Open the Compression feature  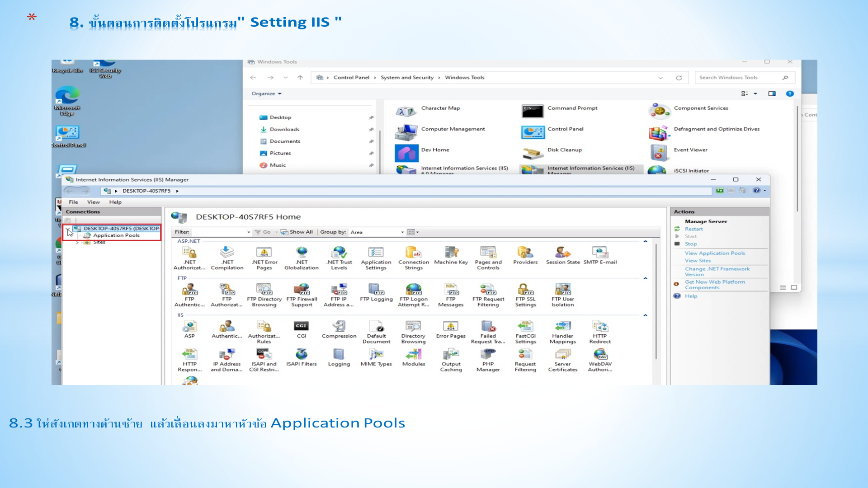click(339, 329)
